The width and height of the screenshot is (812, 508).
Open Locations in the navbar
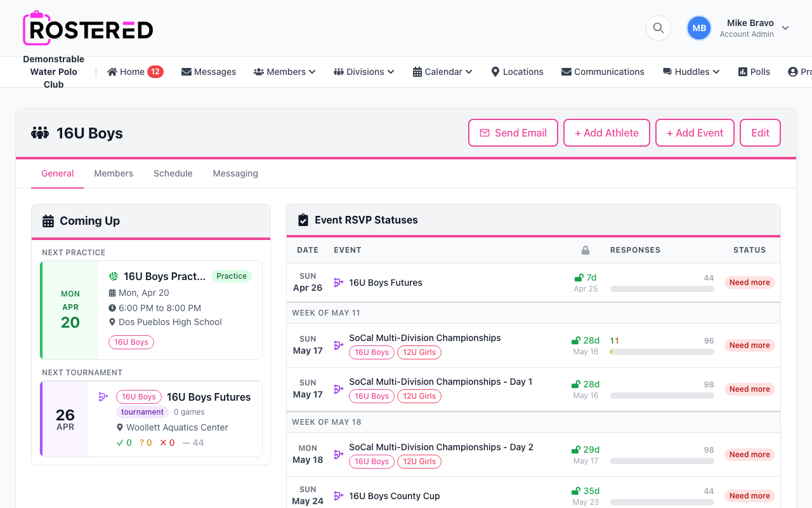(x=517, y=72)
